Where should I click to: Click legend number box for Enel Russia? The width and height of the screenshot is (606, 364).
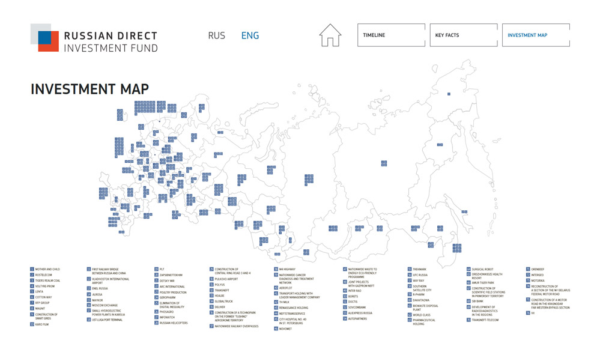tap(89, 288)
